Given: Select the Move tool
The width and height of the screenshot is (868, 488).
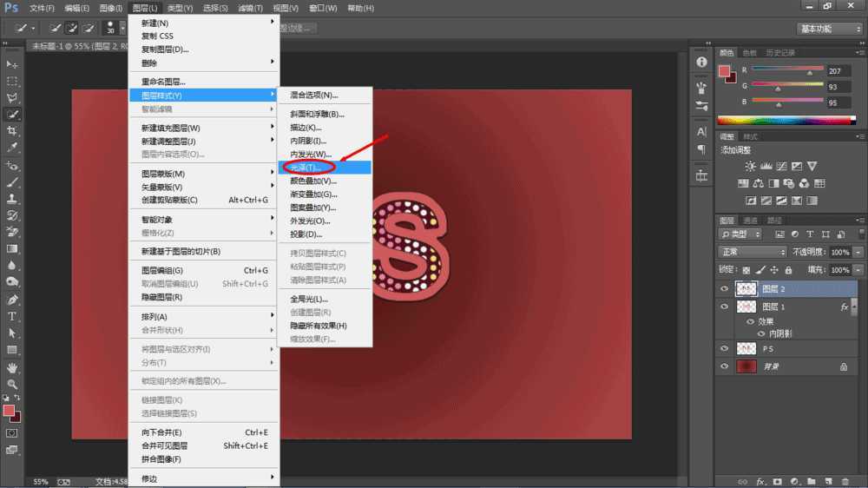Looking at the screenshot, I should tap(12, 64).
